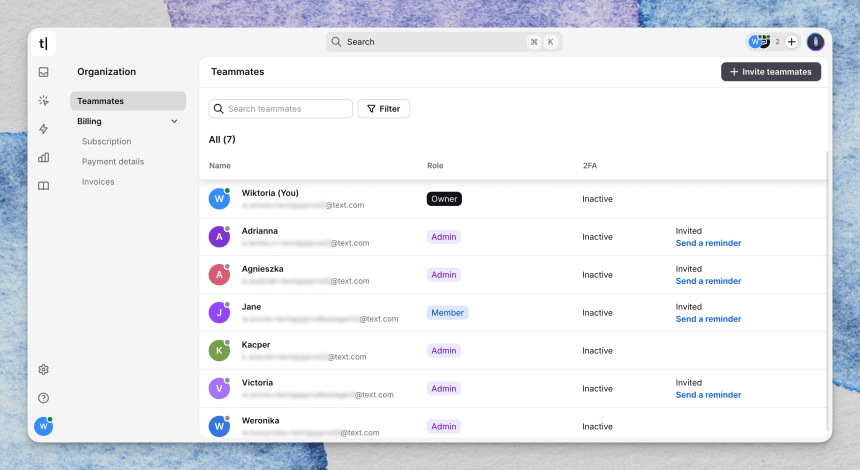Viewport: 860px width, 470px height.
Task: Click Wiktoria (You) name
Action: (x=270, y=193)
